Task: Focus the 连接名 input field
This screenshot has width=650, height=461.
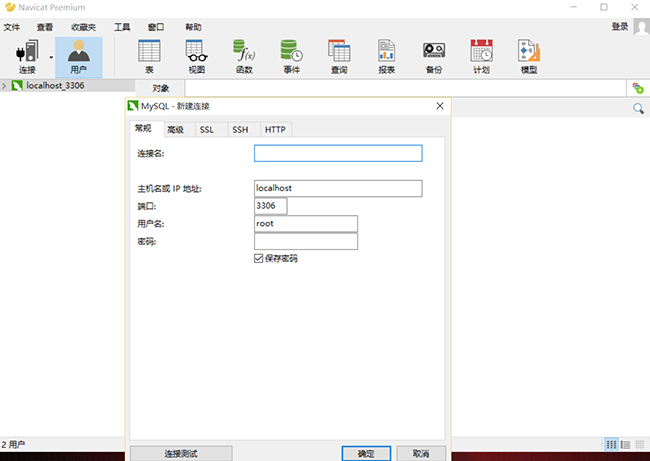Action: pos(338,153)
